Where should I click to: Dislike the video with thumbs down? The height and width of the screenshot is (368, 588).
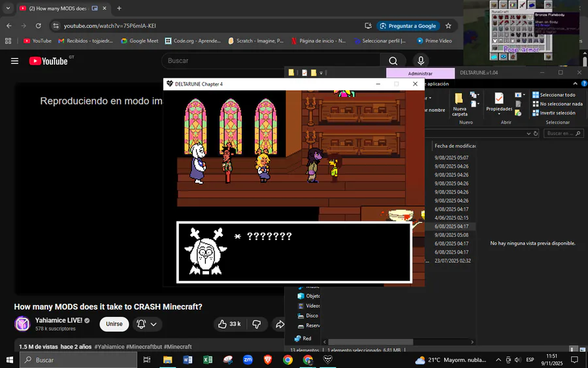[257, 324]
